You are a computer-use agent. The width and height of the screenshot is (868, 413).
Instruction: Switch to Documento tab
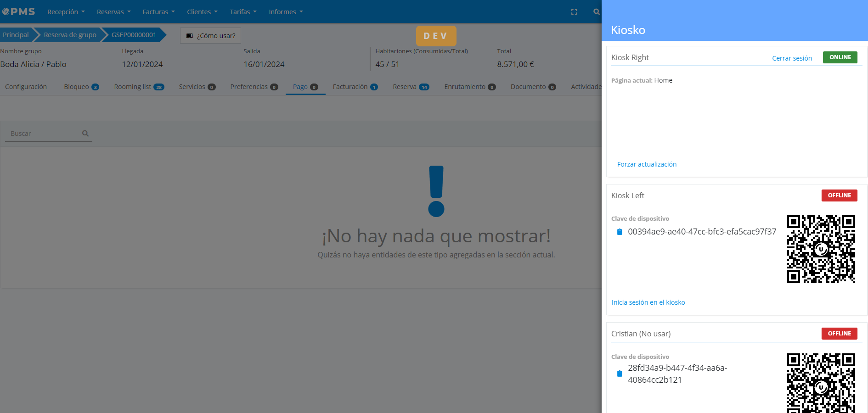[x=533, y=87]
